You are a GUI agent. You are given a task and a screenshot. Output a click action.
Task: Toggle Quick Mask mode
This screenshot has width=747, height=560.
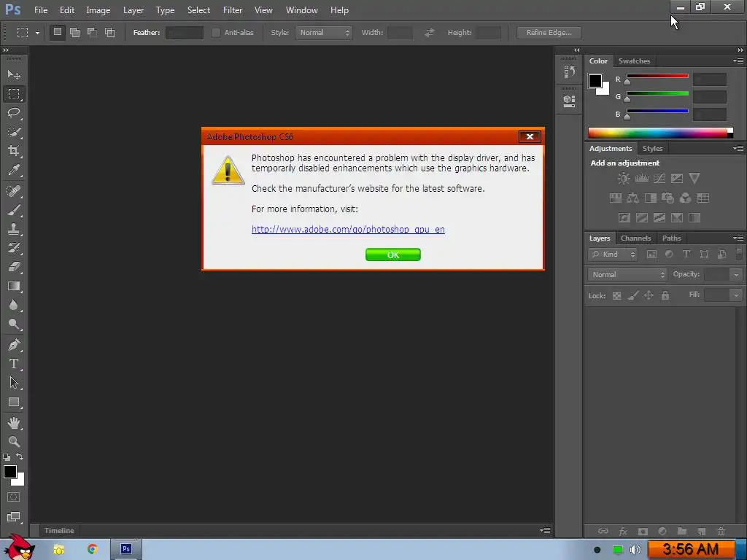13,497
